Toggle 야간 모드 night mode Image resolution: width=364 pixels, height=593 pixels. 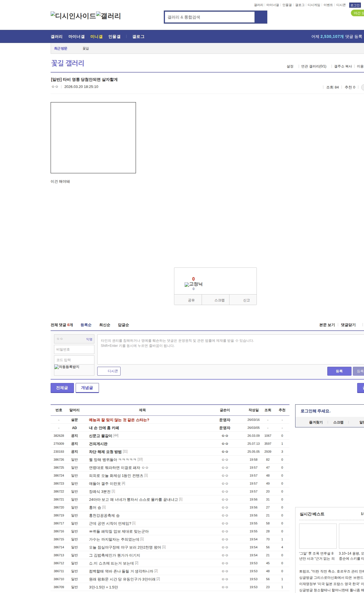coord(357,13)
